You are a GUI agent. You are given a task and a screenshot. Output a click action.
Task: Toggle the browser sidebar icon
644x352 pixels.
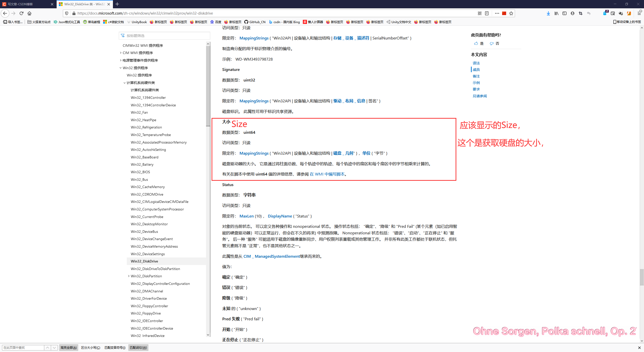pos(565,13)
